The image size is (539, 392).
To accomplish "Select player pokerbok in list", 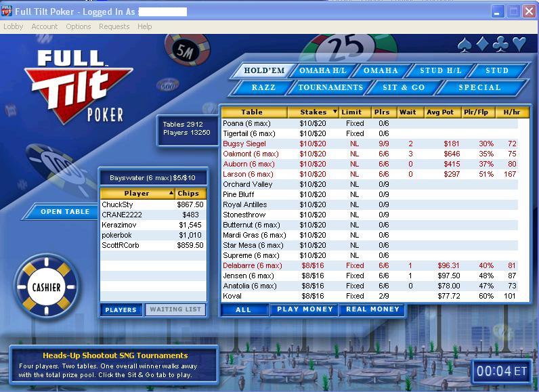I will click(153, 235).
